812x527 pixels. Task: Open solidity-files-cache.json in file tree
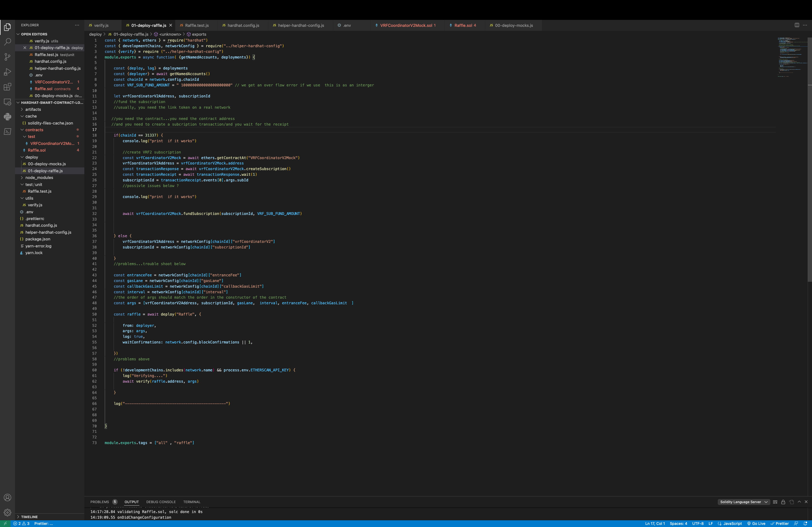click(x=49, y=123)
